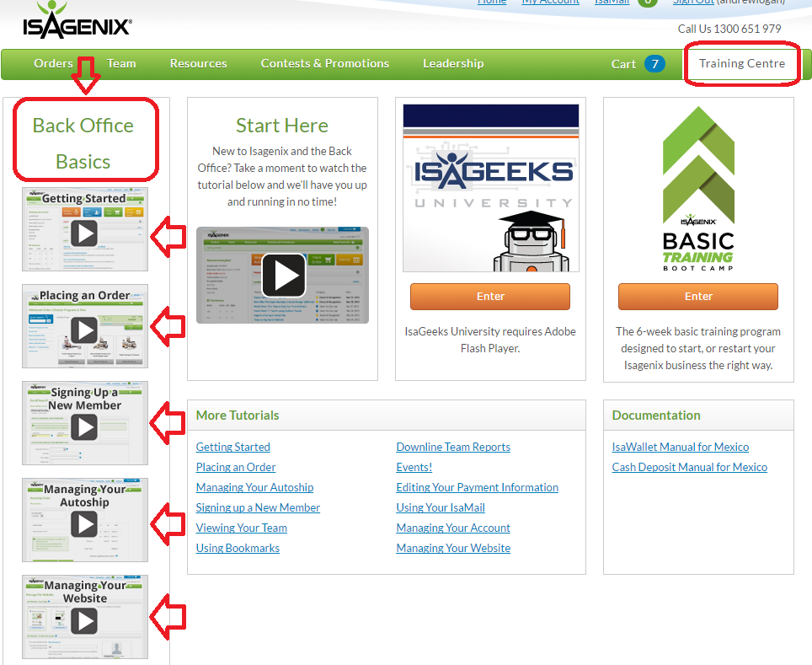
Task: Switch to the Training Centre tab
Action: (741, 63)
